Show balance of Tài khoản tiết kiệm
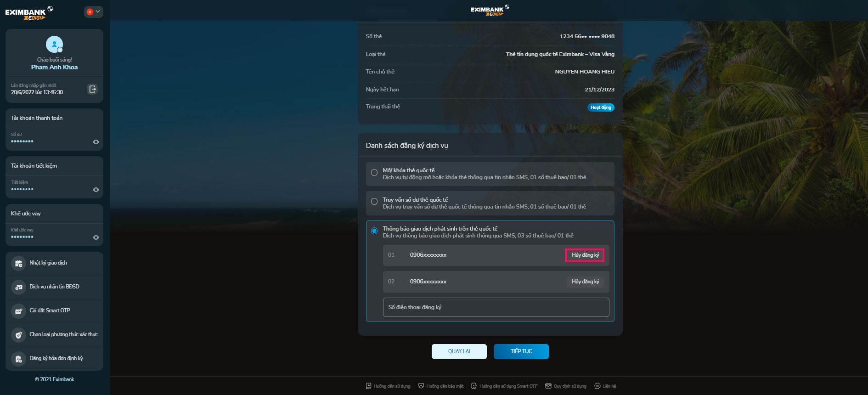The image size is (868, 395). tap(96, 190)
